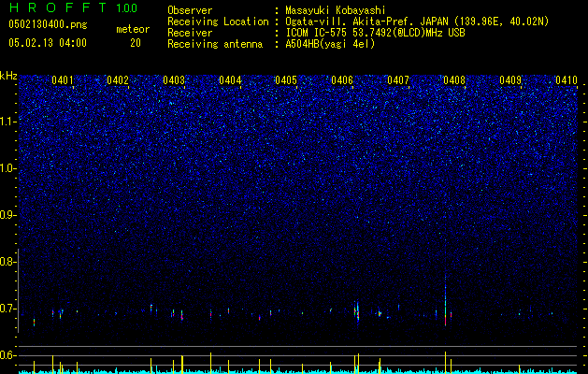Select the 0410 time marker
588x374 pixels.
[566, 80]
